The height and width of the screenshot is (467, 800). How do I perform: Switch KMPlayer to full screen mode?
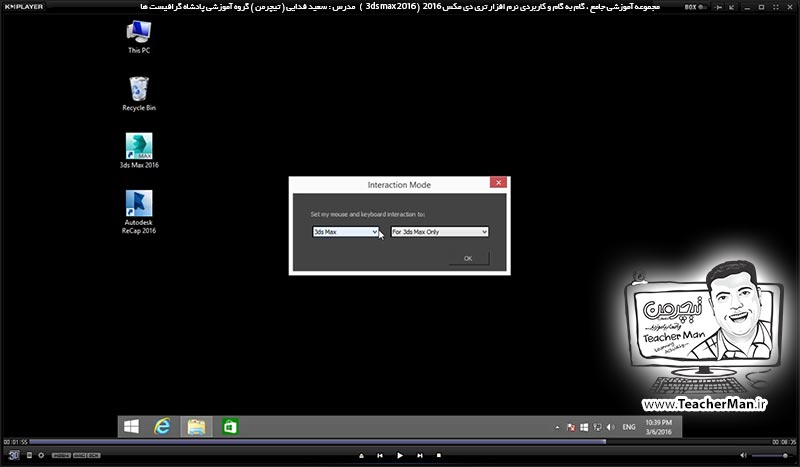[x=777, y=7]
